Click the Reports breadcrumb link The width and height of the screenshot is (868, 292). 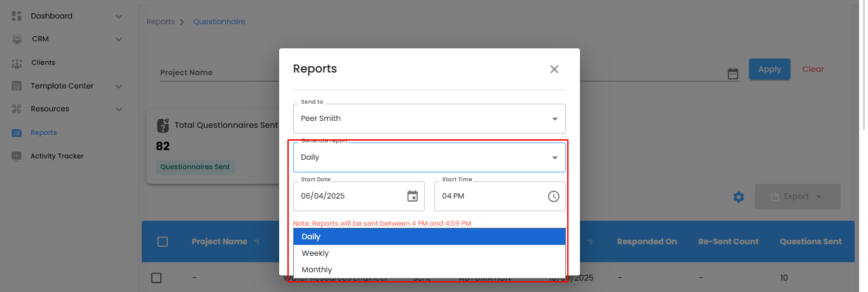(x=160, y=22)
